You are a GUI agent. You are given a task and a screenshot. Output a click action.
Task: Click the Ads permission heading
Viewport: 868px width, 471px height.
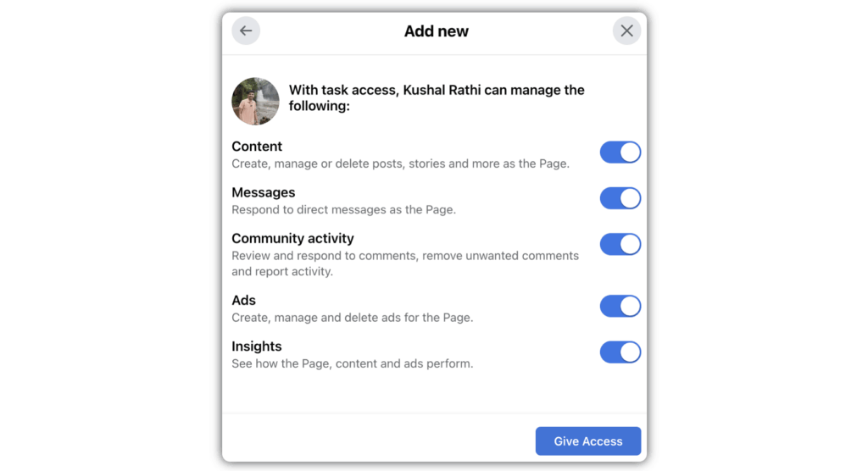243,300
